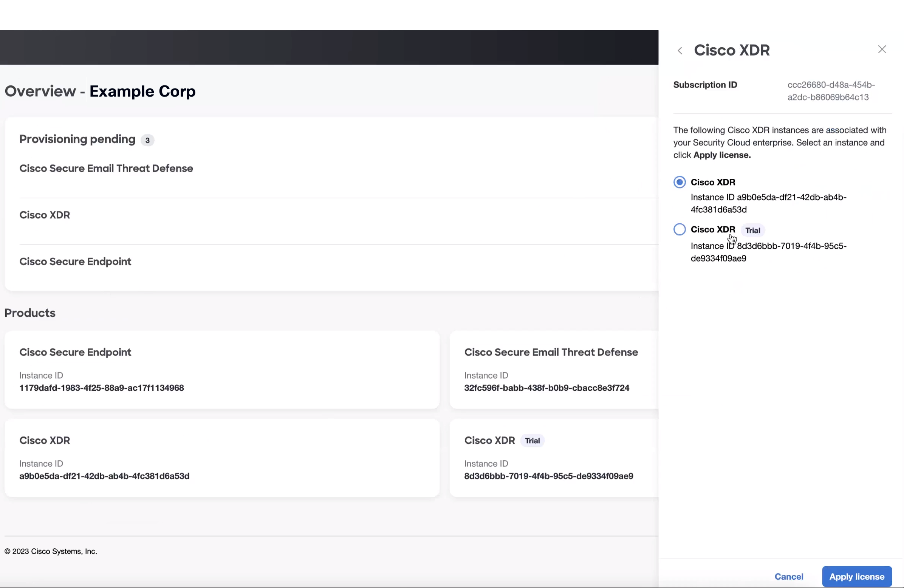Click the Cancel button
Screen dimensions: 904x588
pos(789,576)
